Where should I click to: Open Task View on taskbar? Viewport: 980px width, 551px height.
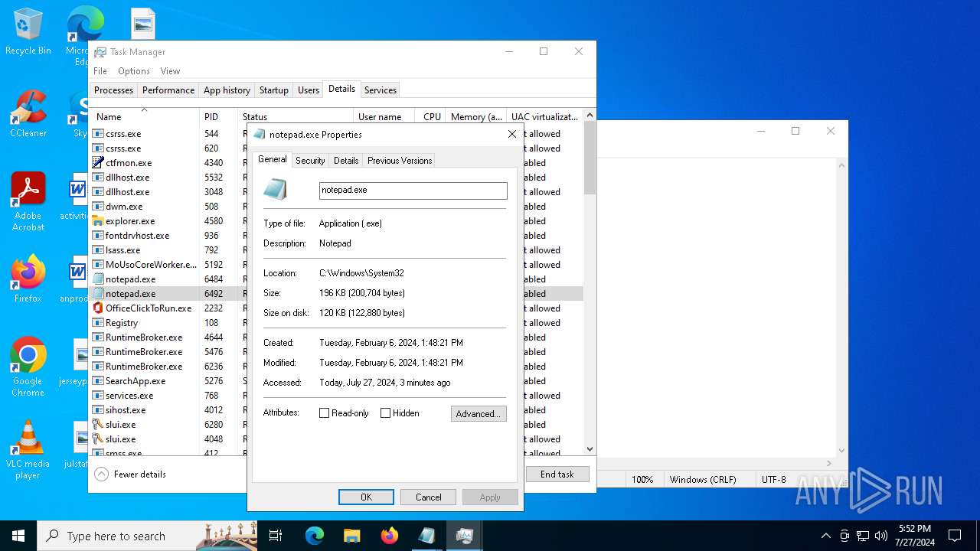276,536
